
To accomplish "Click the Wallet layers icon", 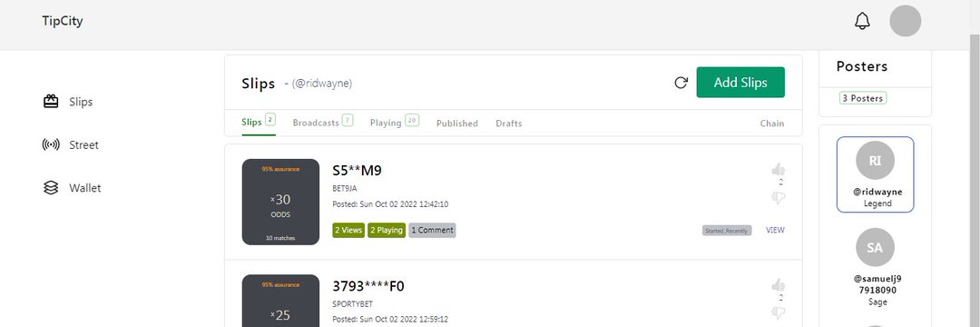I will click(51, 188).
